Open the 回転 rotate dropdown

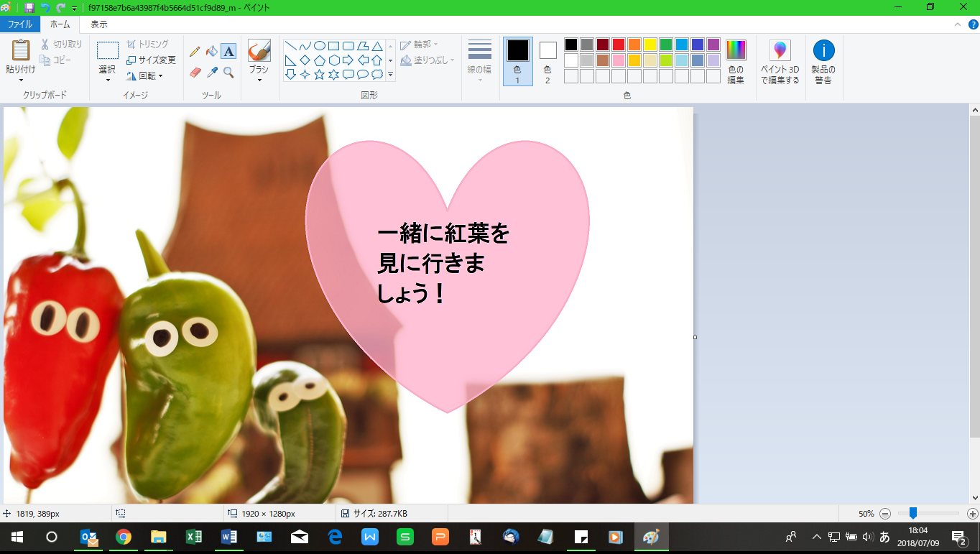tap(144, 75)
